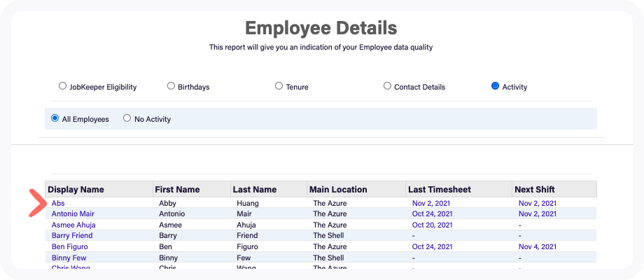Filter by No Activity

point(127,118)
